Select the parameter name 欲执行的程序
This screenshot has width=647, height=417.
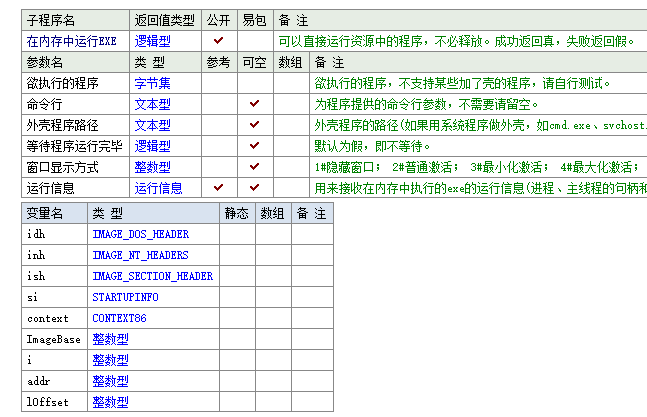62,83
